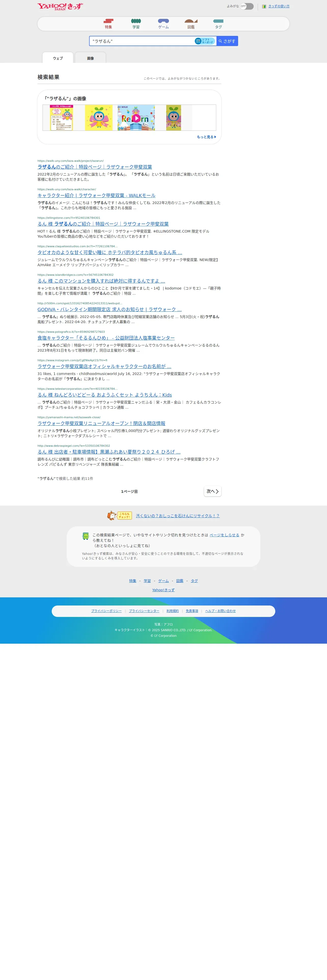
Task: Click the yamanashi-mama.net/lazawalk-close URL text
Action: click(x=69, y=417)
